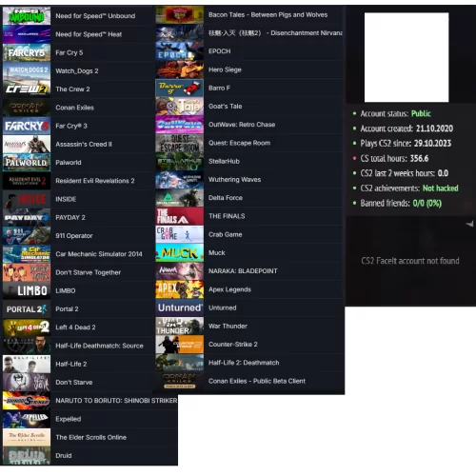Click the 'Wuthering Waves' title

234,180
